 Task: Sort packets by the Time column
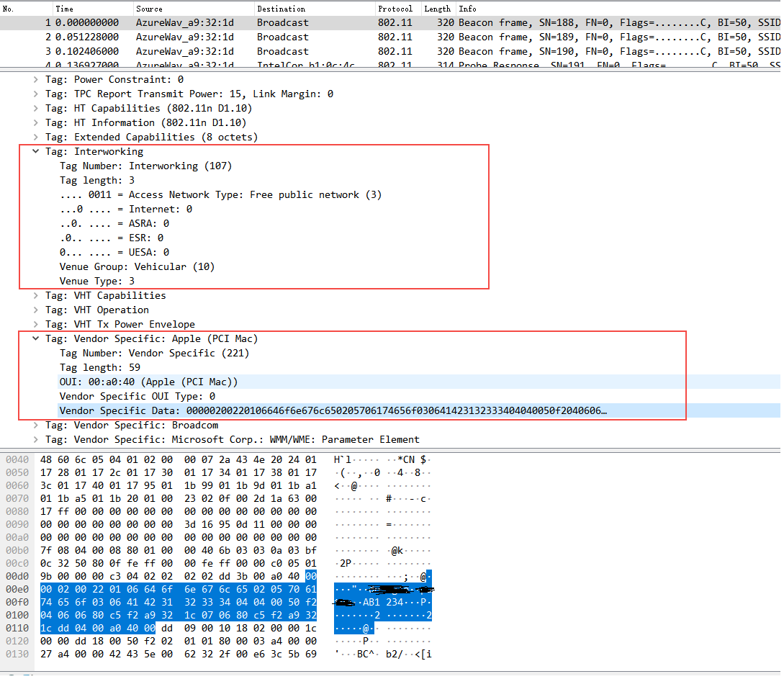[63, 9]
